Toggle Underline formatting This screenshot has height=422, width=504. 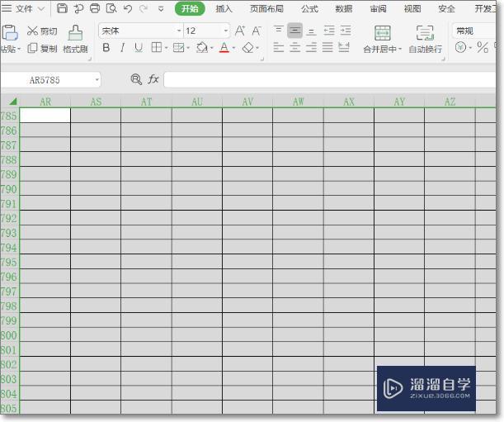point(139,48)
